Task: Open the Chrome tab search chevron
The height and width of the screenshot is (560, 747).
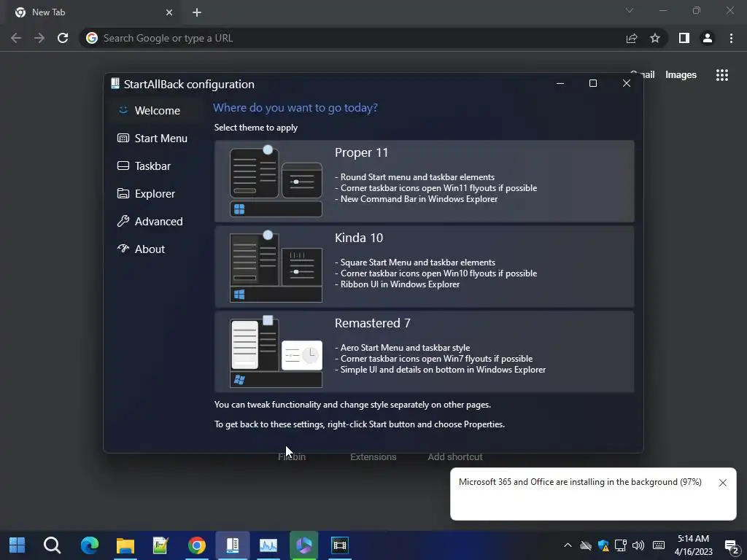Action: pos(630,10)
